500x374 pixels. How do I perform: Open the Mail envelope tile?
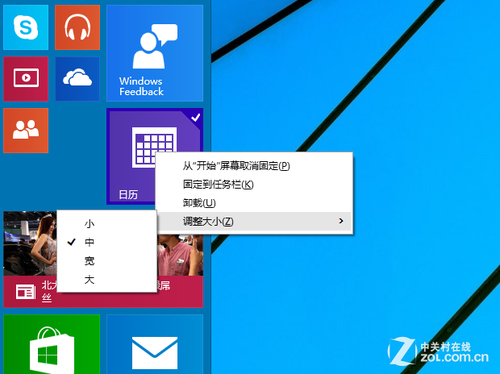point(155,344)
